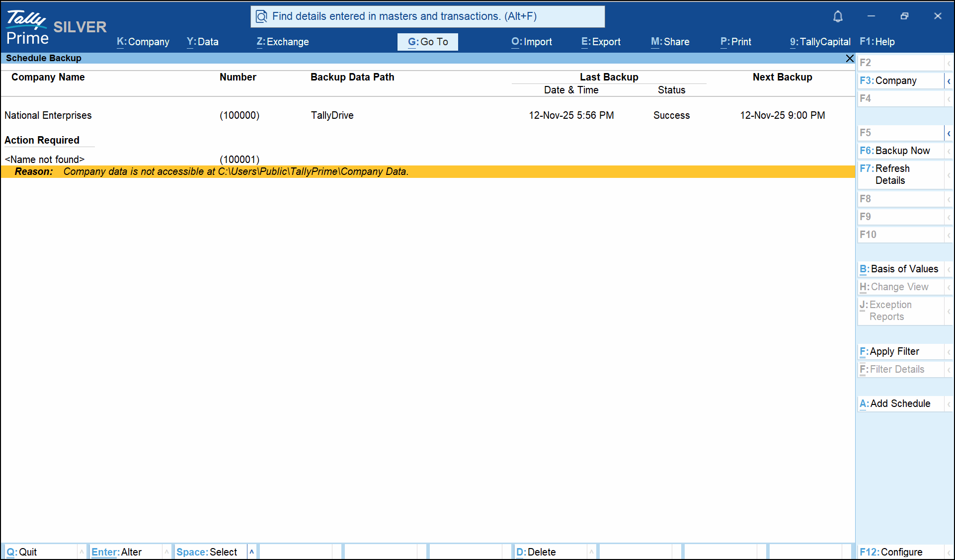Open the notification bell icon
Image resolution: width=955 pixels, height=560 pixels.
pyautogui.click(x=838, y=16)
